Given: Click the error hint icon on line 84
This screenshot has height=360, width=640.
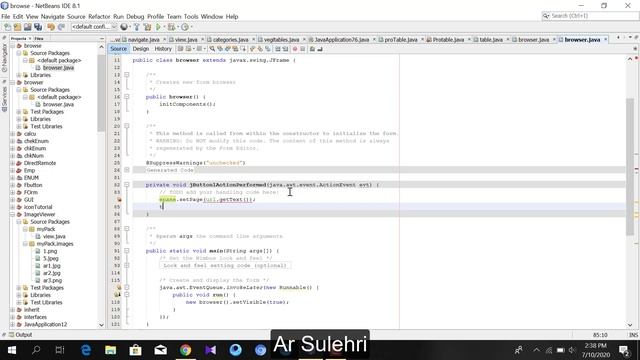Looking at the screenshot, I should pos(119,200).
